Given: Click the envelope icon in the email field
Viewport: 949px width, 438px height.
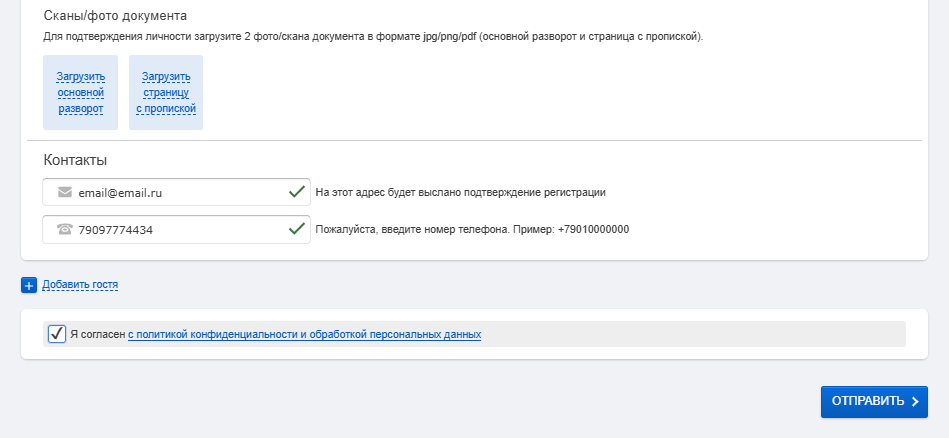Looking at the screenshot, I should (x=65, y=192).
